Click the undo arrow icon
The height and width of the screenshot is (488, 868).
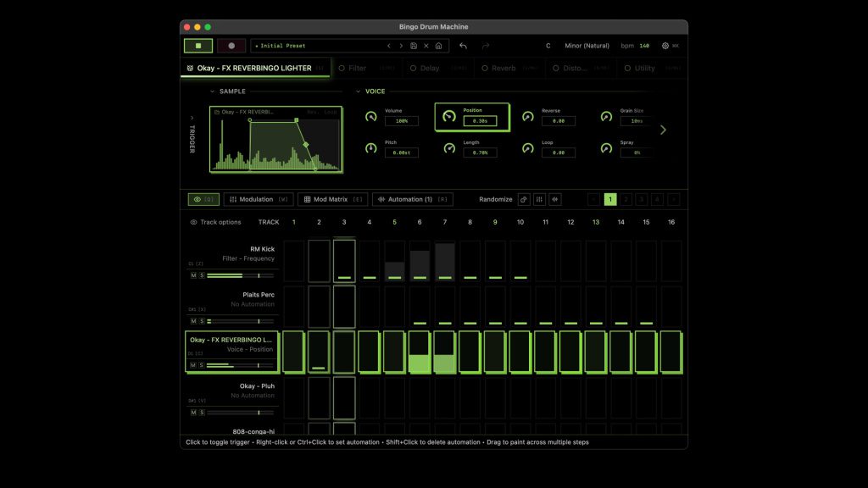pos(463,46)
